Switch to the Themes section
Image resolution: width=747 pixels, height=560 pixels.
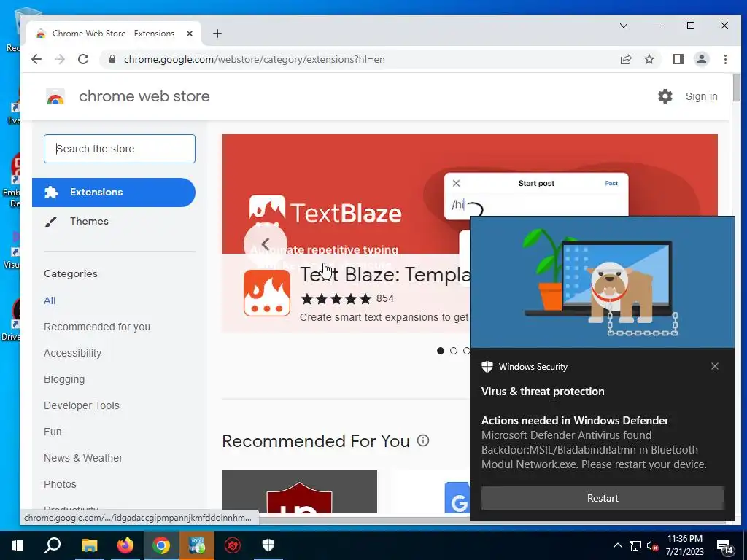(x=89, y=221)
